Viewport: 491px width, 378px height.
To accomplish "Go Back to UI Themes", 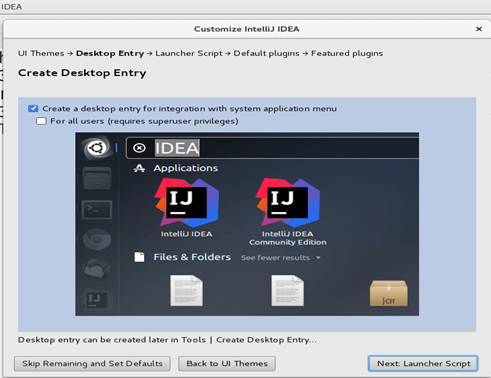I will pos(227,363).
